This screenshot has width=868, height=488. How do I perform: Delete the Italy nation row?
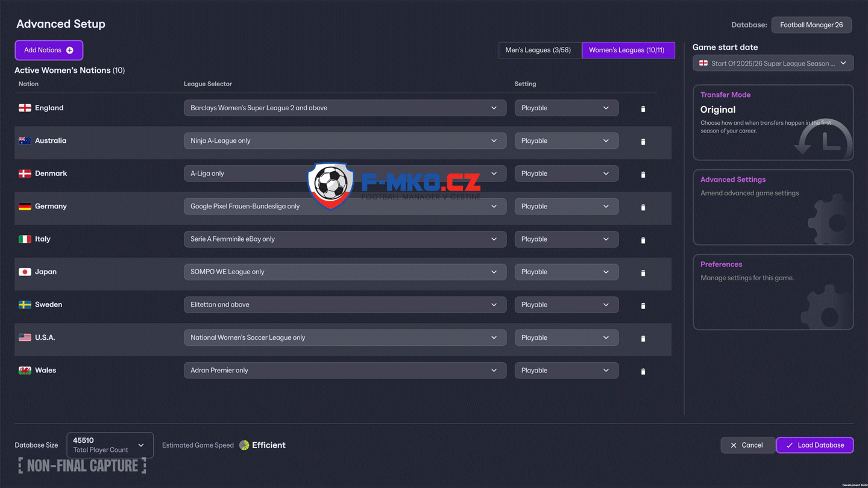pos(643,240)
